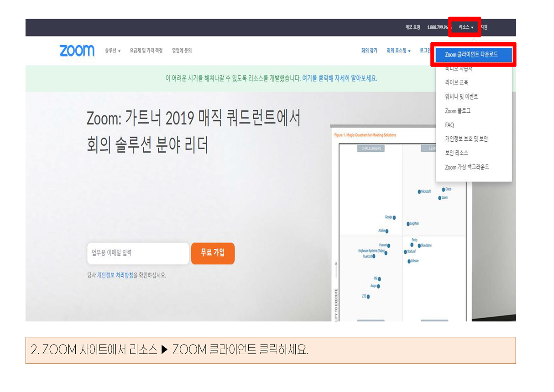The width and height of the screenshot is (554, 392).
Task: Expand the 솔루션 dropdown menu
Action: (x=112, y=51)
